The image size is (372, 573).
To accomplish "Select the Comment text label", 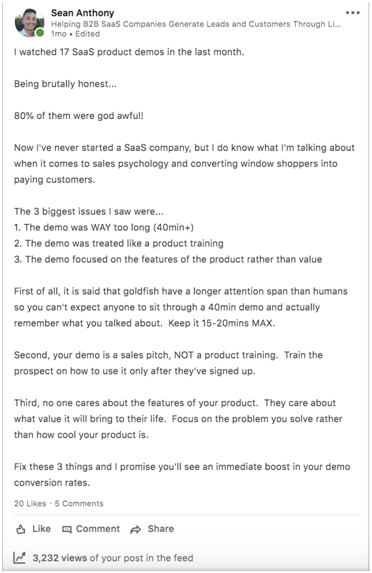I will 98,529.
